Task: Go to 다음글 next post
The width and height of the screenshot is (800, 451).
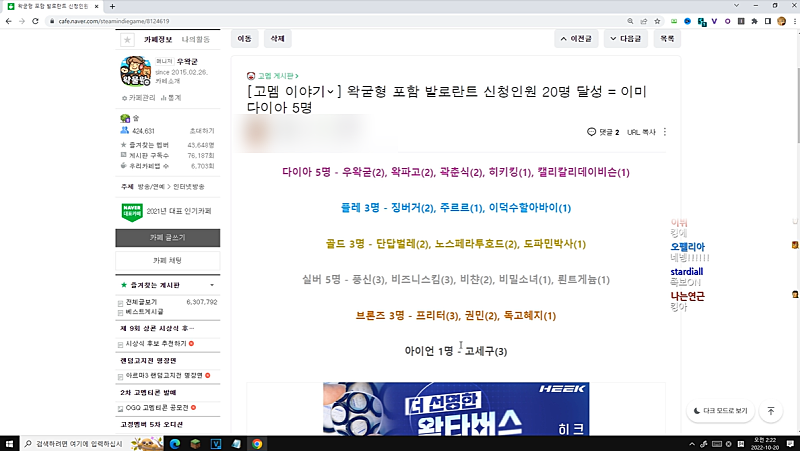Action: pos(626,39)
